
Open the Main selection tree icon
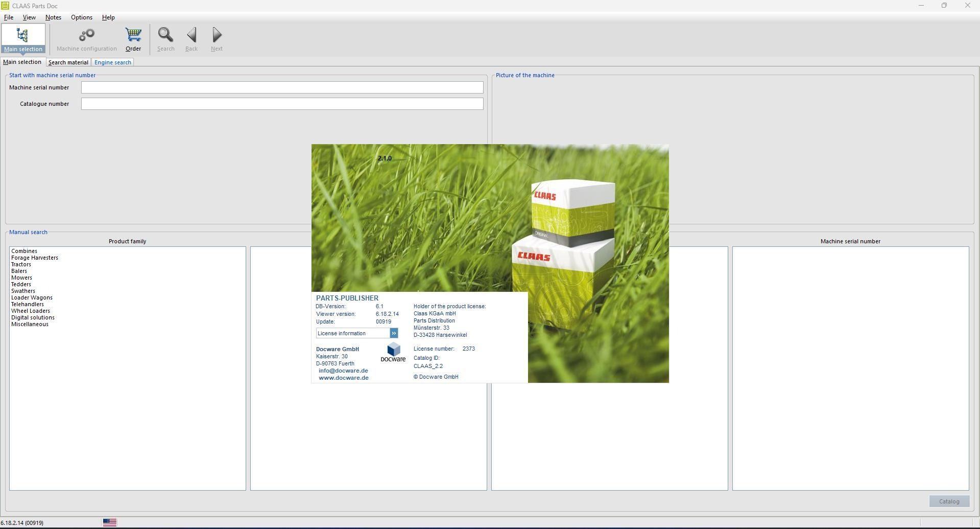[x=23, y=39]
